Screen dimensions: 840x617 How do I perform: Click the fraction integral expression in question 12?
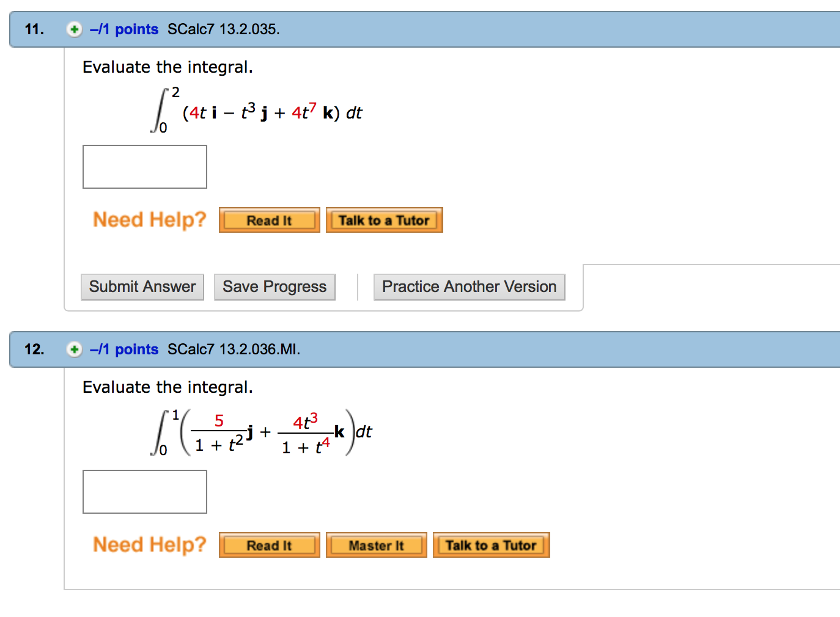click(262, 433)
